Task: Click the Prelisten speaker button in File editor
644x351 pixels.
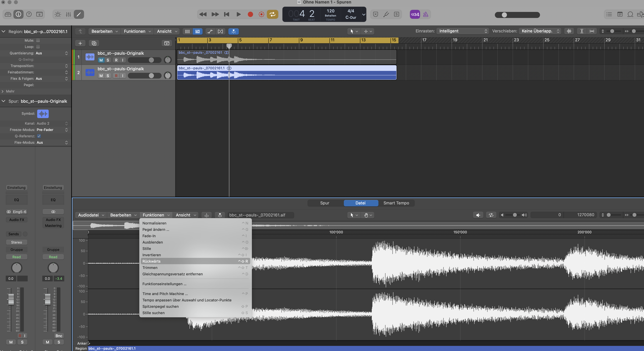Action: pos(478,215)
